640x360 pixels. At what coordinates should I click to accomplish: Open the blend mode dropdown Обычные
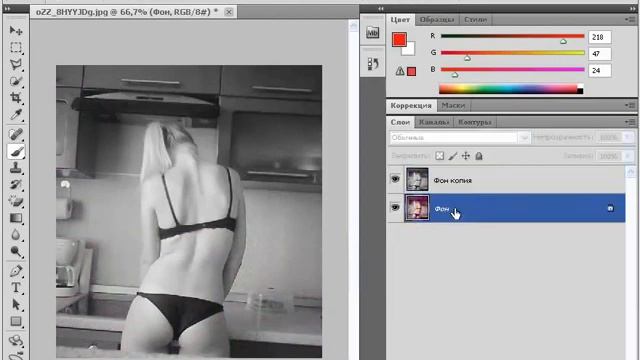click(x=459, y=138)
